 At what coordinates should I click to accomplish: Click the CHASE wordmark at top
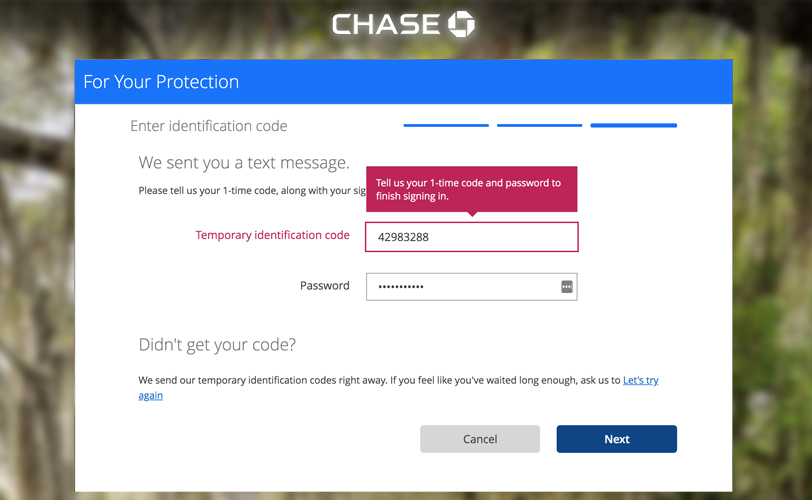point(387,24)
